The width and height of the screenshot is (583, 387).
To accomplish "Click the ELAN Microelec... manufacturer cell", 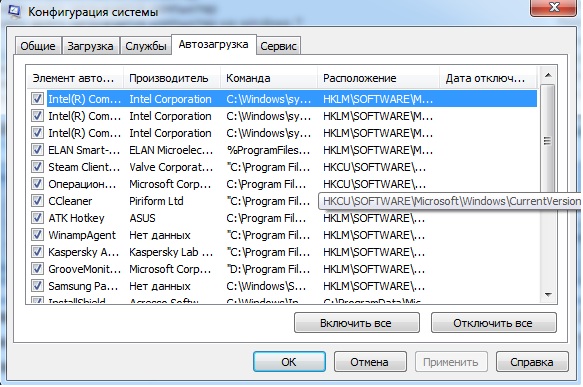I will pyautogui.click(x=171, y=150).
